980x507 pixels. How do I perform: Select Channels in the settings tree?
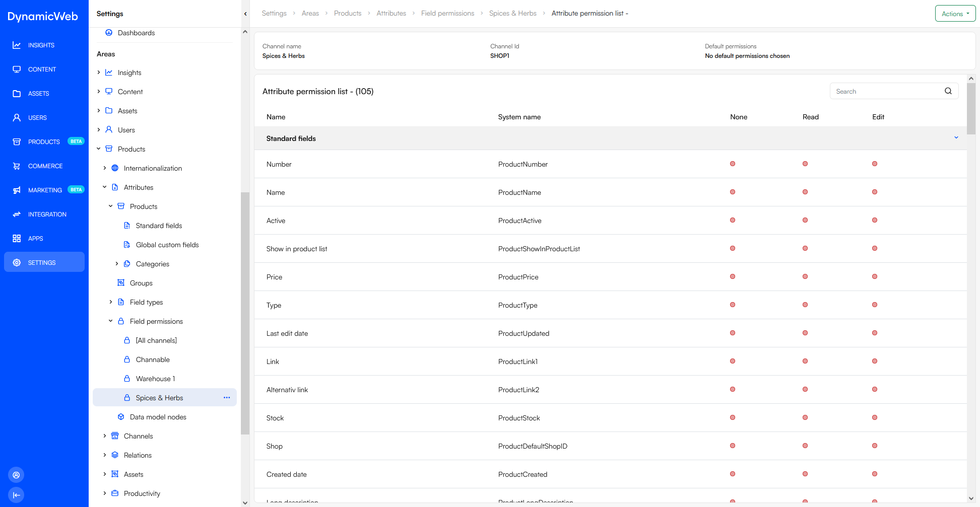(138, 436)
